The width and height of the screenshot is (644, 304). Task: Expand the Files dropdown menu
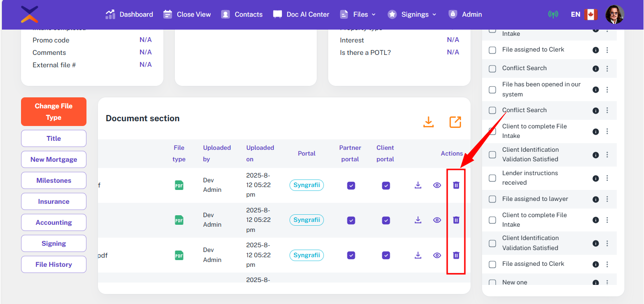[358, 14]
